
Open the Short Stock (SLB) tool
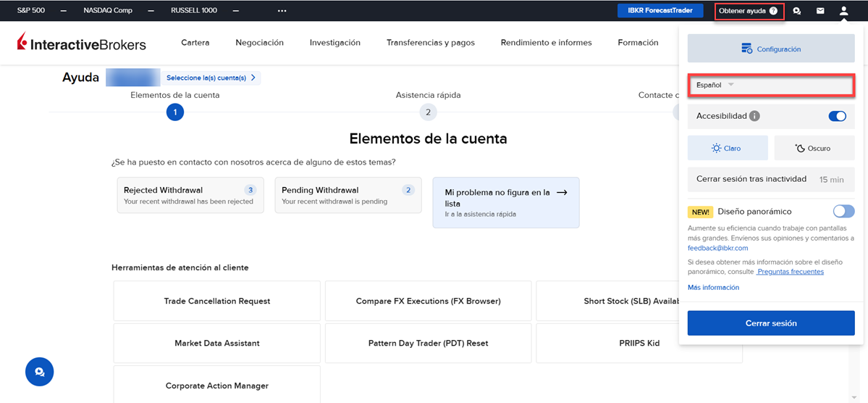pyautogui.click(x=608, y=301)
